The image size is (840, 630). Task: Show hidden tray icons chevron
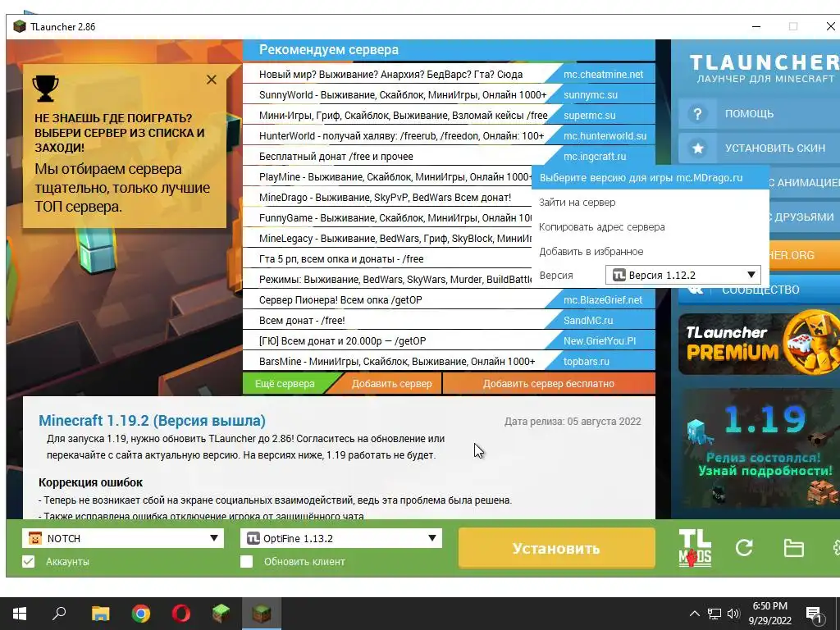(694, 614)
